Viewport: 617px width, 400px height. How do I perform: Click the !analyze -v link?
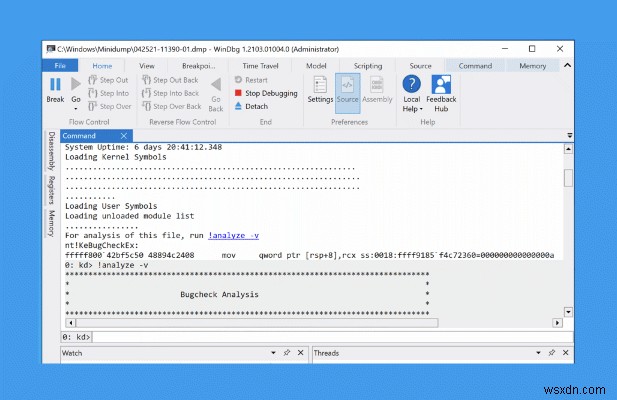click(233, 235)
